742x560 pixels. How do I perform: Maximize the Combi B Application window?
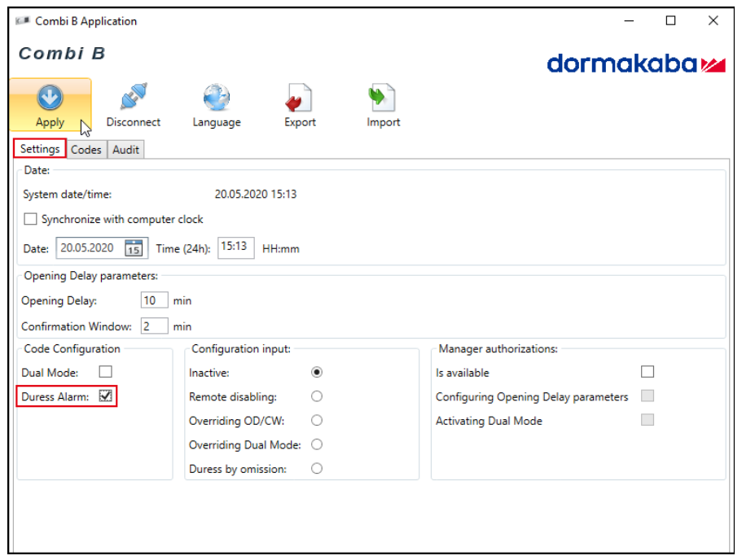(x=670, y=21)
